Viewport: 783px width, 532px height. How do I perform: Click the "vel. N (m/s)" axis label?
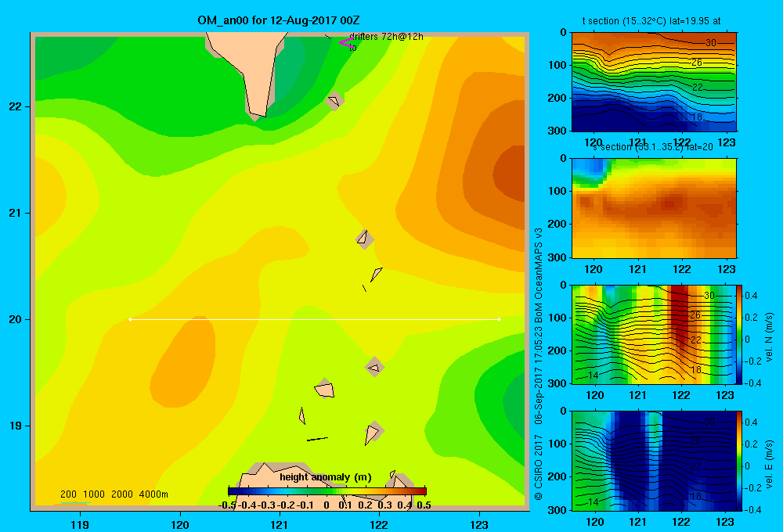click(x=769, y=337)
